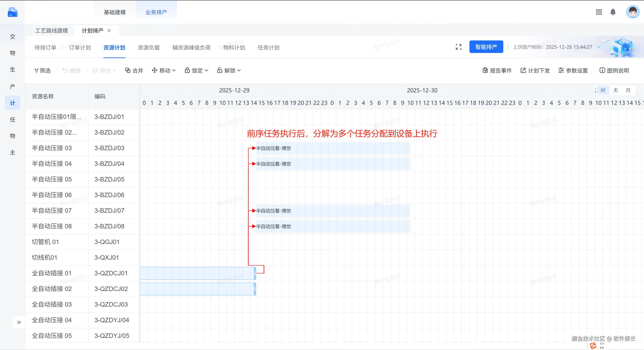Click the fullscreen expand icon
Screen dimensions: 644x350
pos(458,47)
